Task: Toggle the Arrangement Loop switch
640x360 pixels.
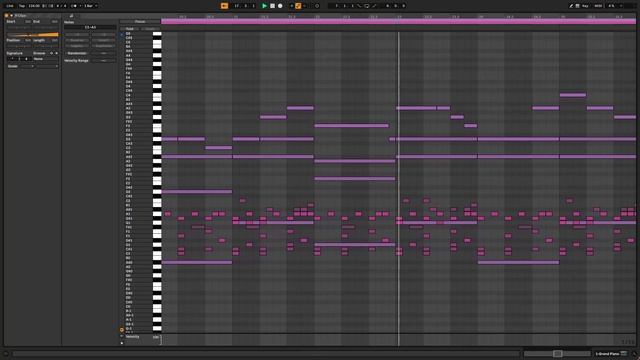Action: (367, 6)
